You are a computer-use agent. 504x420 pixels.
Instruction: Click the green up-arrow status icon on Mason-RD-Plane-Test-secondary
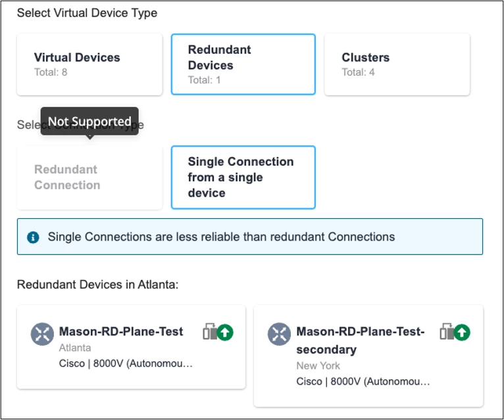point(463,332)
